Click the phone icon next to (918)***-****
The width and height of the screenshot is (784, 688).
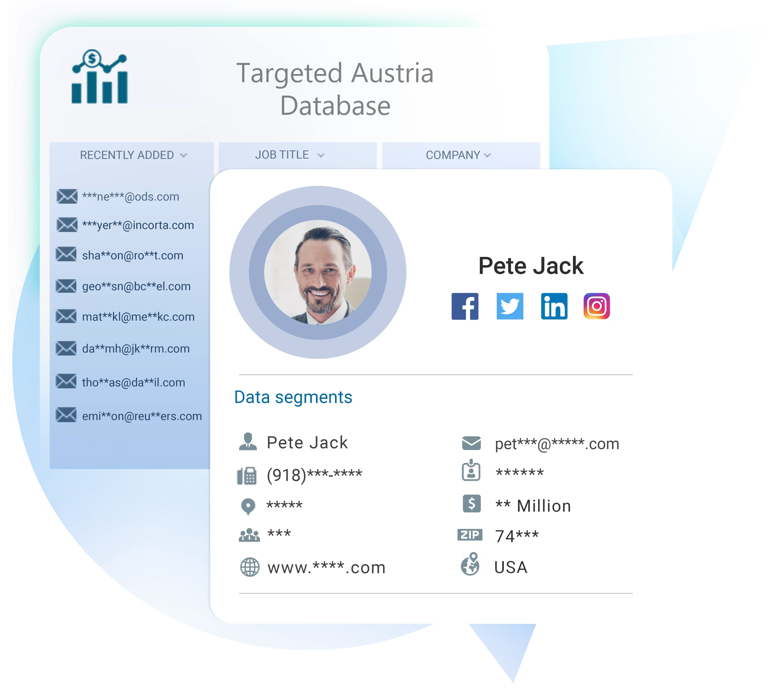pyautogui.click(x=245, y=474)
